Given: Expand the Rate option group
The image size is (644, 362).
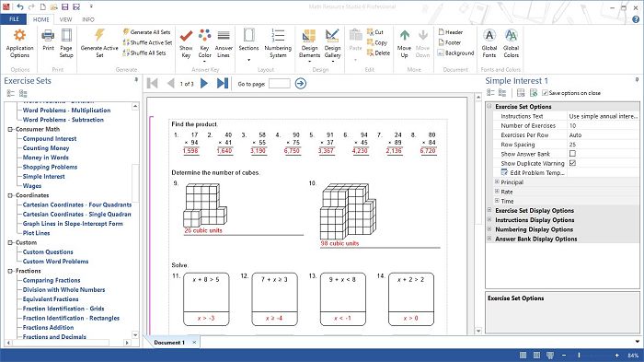Looking at the screenshot, I should (497, 192).
